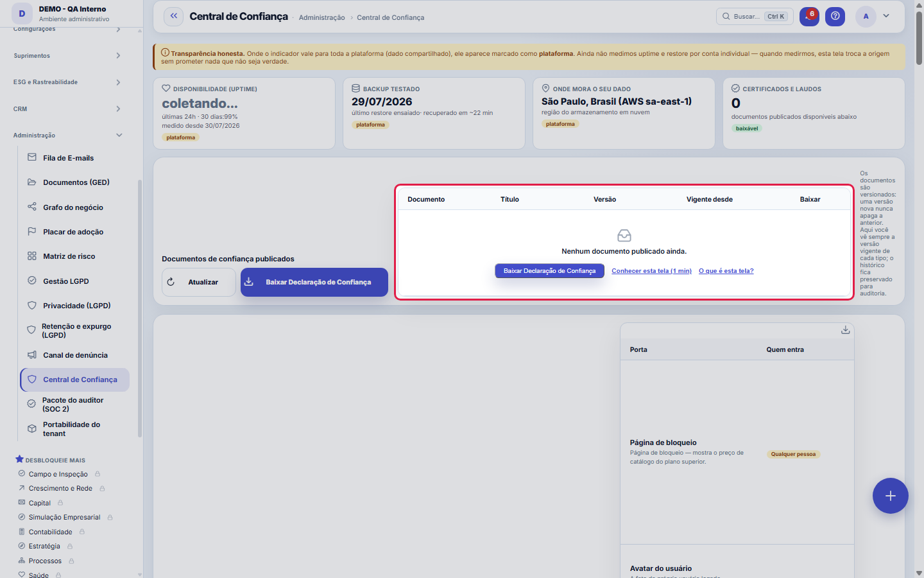This screenshot has height=578, width=924.
Task: Focus the Buscar search field
Action: 755,17
